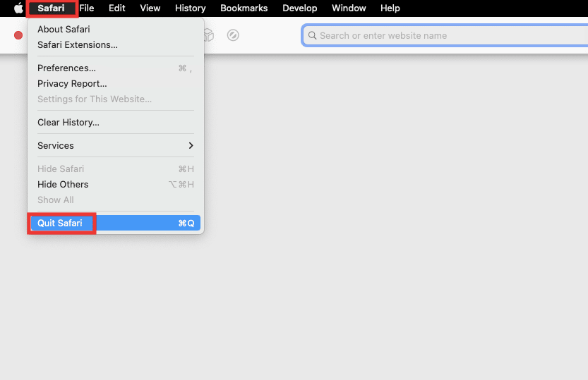The width and height of the screenshot is (588, 380).
Task: Open the Apple menu
Action: 18,8
